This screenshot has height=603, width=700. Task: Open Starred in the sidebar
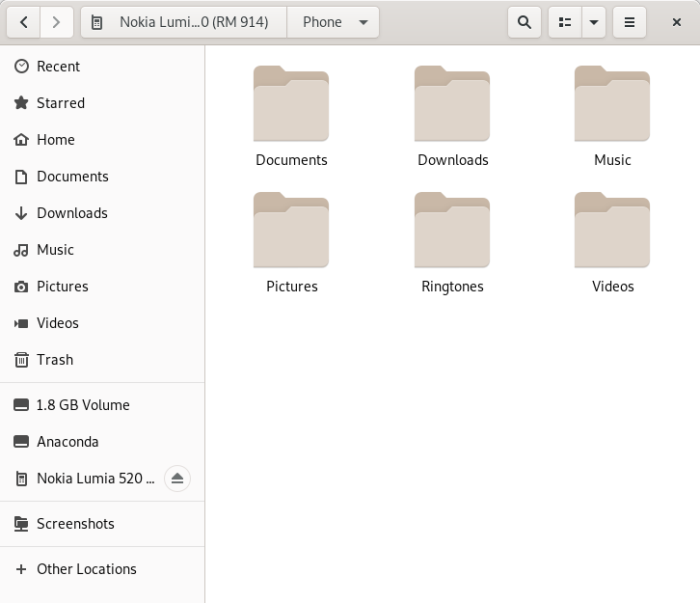tap(60, 103)
